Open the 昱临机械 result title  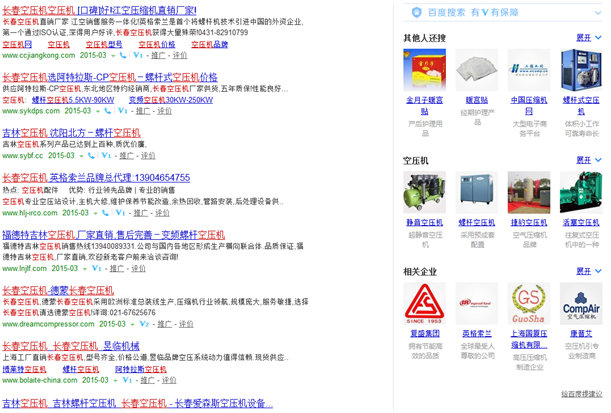pos(71,346)
